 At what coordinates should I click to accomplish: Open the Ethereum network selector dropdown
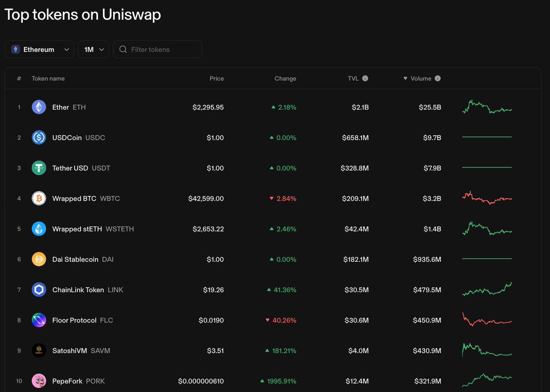click(39, 49)
